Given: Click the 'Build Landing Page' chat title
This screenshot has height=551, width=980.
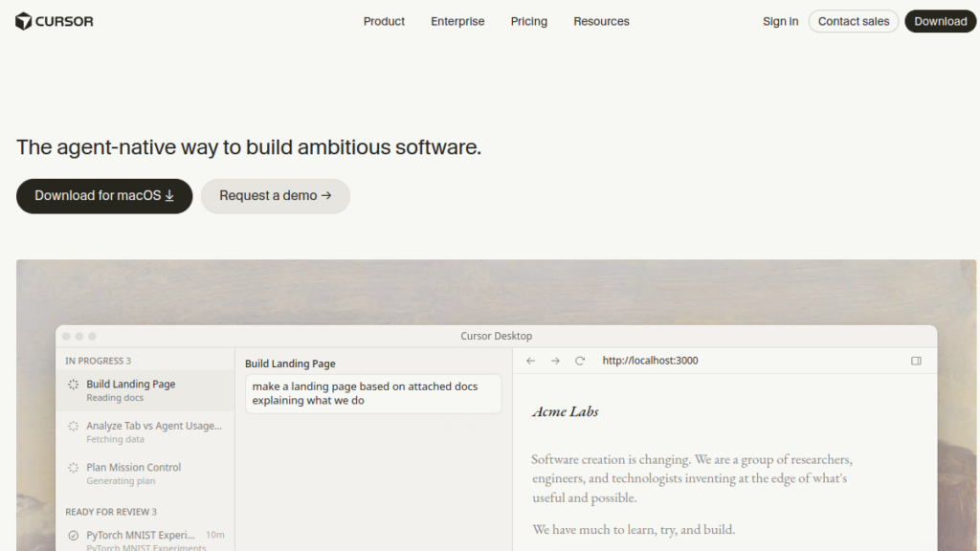Looking at the screenshot, I should [x=290, y=364].
